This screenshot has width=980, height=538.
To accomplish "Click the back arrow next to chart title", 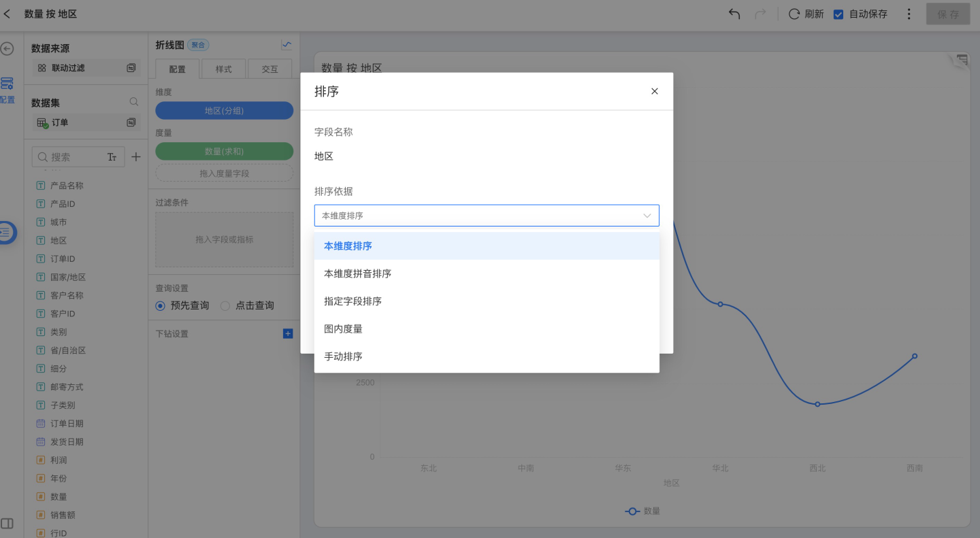I will 7,14.
